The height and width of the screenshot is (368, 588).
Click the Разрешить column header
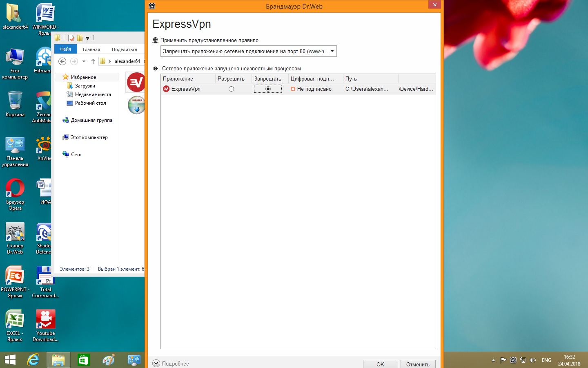(x=234, y=79)
